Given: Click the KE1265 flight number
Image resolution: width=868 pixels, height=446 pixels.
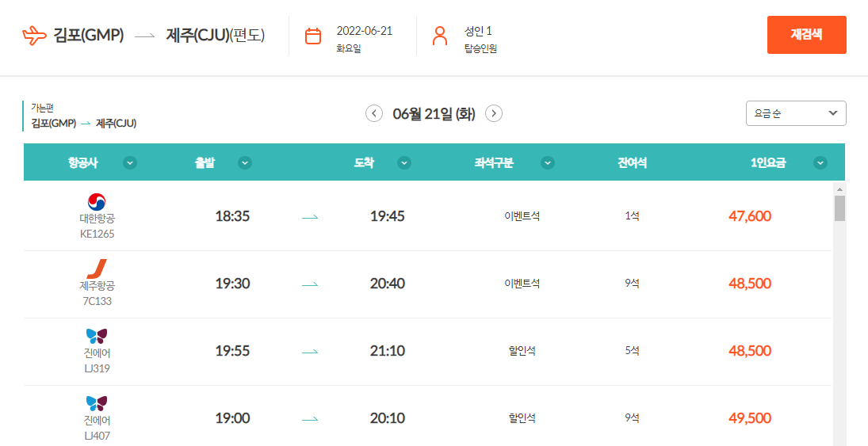Looking at the screenshot, I should pos(97,234).
